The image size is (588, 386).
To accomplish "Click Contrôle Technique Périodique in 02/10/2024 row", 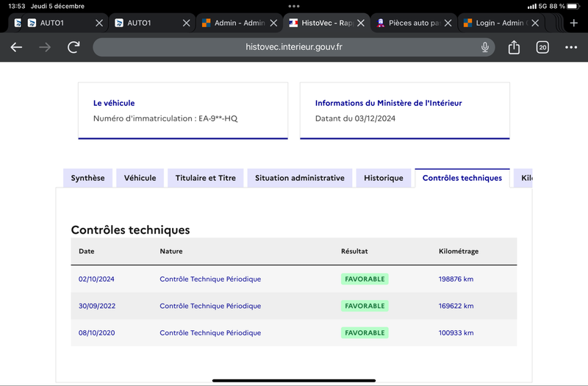I will (x=210, y=279).
